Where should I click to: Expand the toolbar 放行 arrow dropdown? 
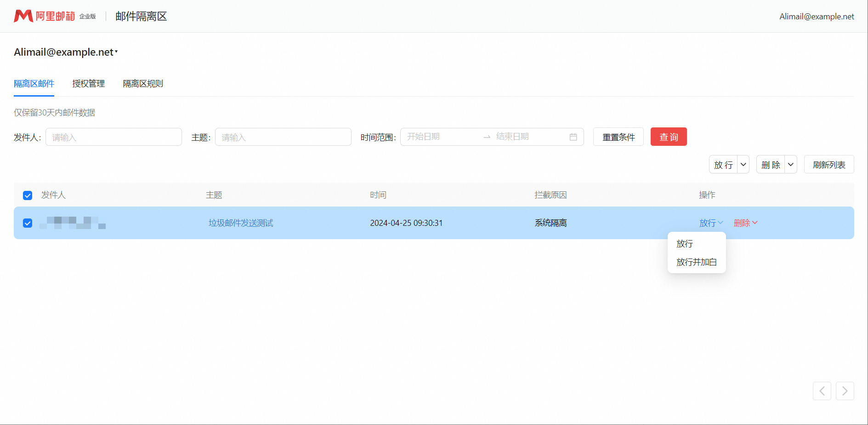point(743,165)
